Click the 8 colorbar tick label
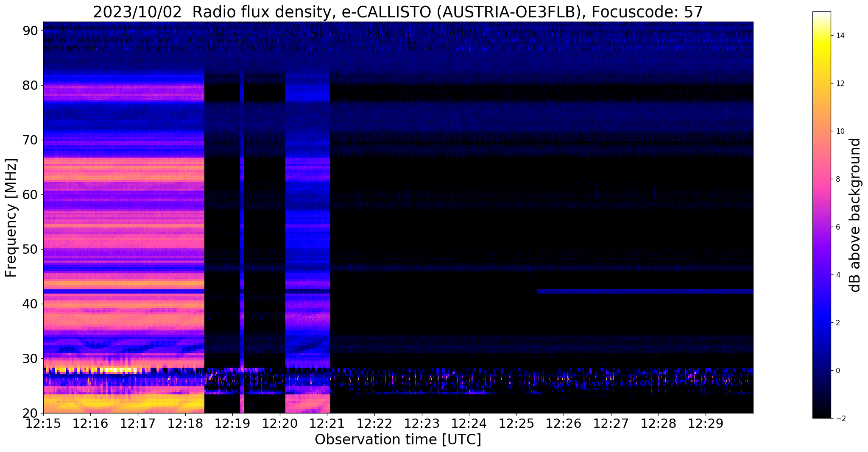 837,179
